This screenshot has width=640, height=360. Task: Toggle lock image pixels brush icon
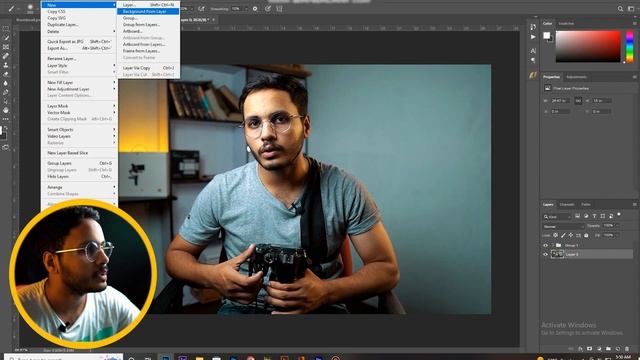click(563, 235)
